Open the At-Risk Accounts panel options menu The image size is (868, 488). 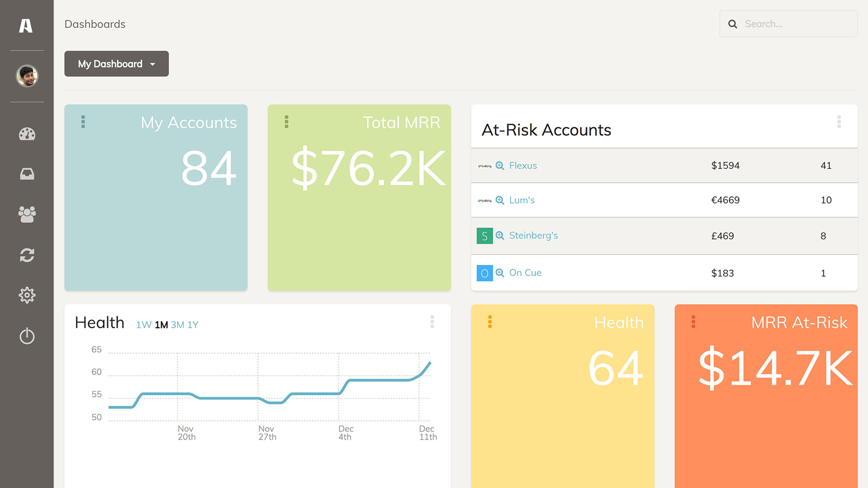(839, 122)
